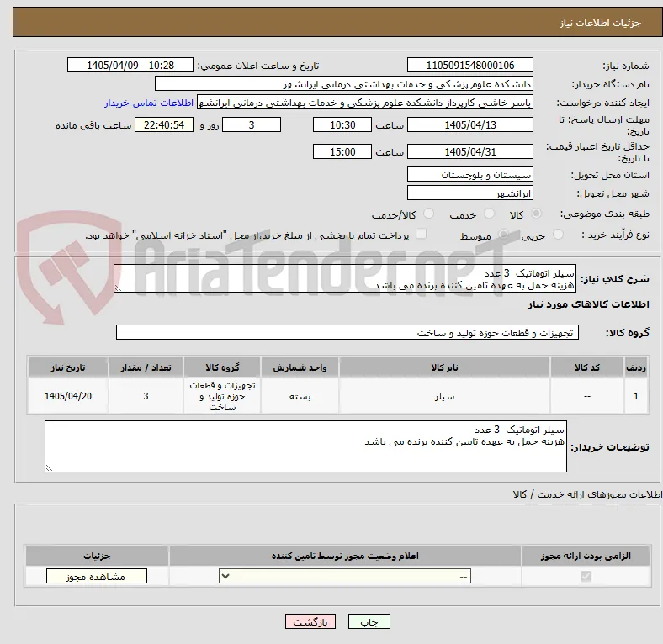Toggle the الزامی بودن ارائه مجوز checkbox

(x=586, y=576)
